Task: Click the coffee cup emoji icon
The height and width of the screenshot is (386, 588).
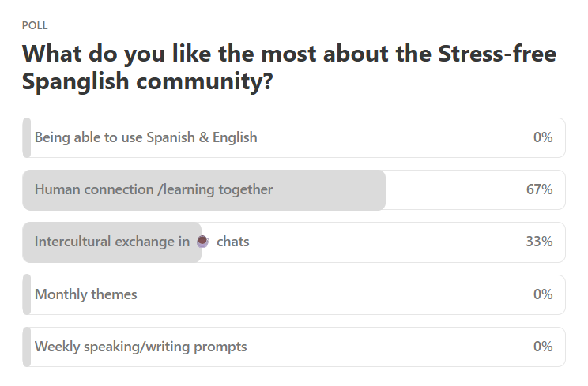Action: 203,242
